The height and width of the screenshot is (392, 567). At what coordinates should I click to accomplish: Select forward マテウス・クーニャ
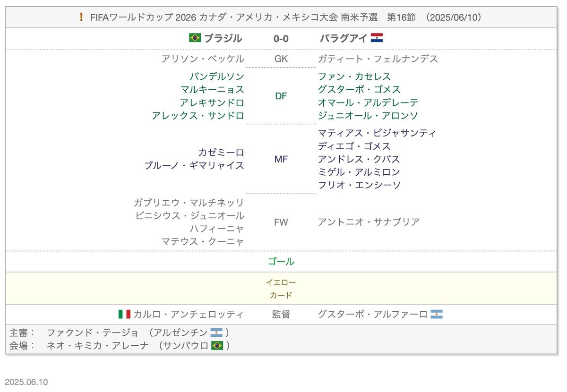pos(203,242)
